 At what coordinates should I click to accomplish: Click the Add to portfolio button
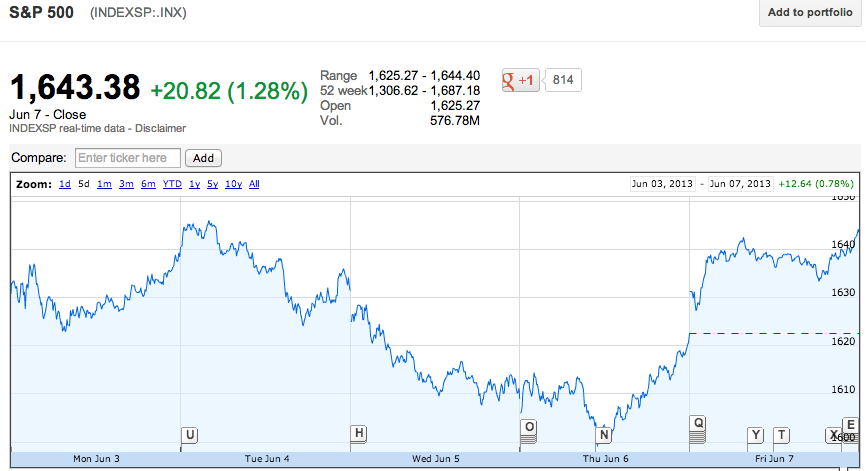click(x=810, y=12)
